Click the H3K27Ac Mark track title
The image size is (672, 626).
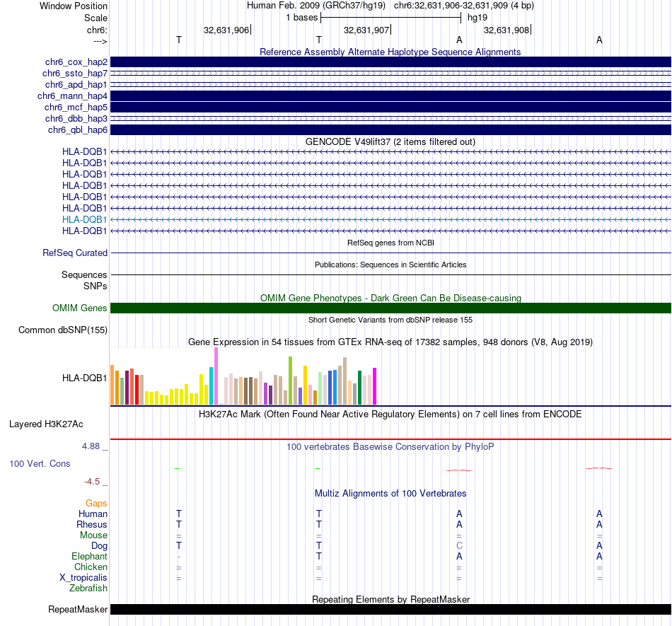tap(390, 414)
